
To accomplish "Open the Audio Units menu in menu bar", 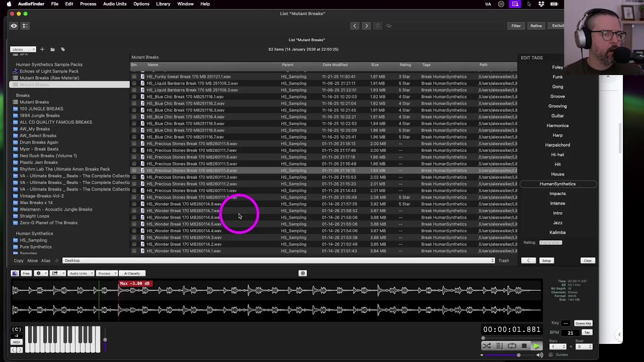I will 115,4.
